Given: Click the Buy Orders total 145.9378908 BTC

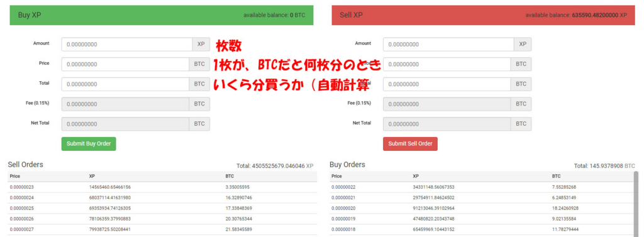Looking at the screenshot, I should (x=604, y=166).
